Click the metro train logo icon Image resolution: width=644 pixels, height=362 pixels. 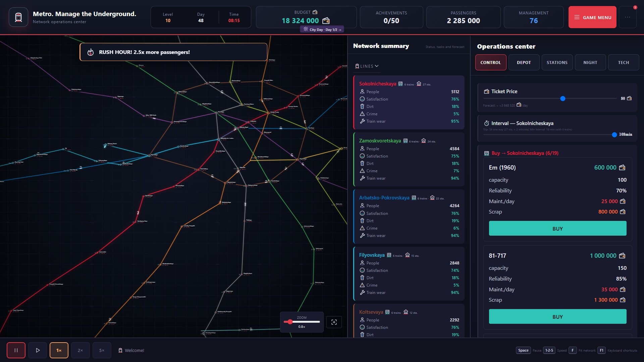(18, 17)
